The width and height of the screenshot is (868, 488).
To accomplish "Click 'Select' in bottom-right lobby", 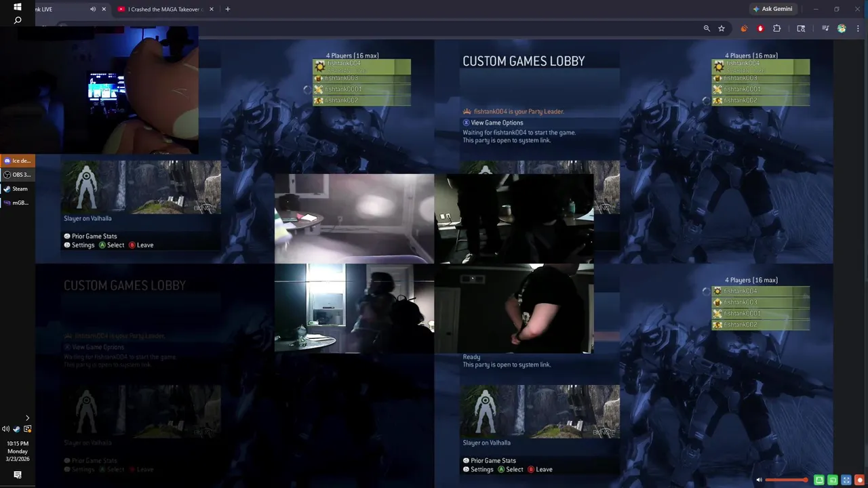I will [515, 470].
